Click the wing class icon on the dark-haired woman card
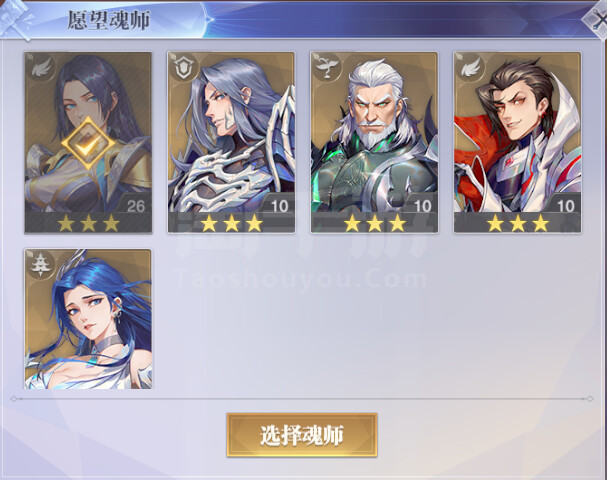Screen dimensions: 607x480 coord(41,68)
